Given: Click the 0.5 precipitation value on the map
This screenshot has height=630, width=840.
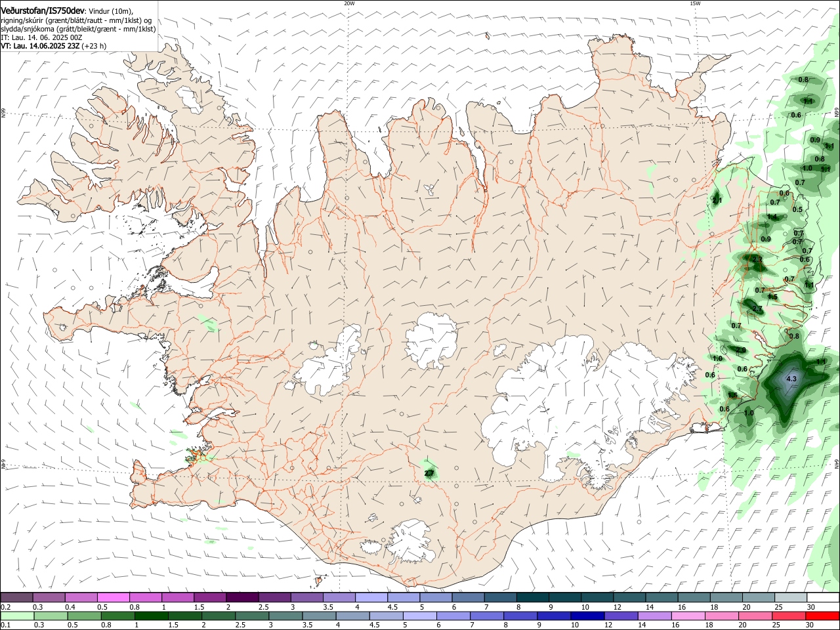Looking at the screenshot, I should tap(797, 209).
